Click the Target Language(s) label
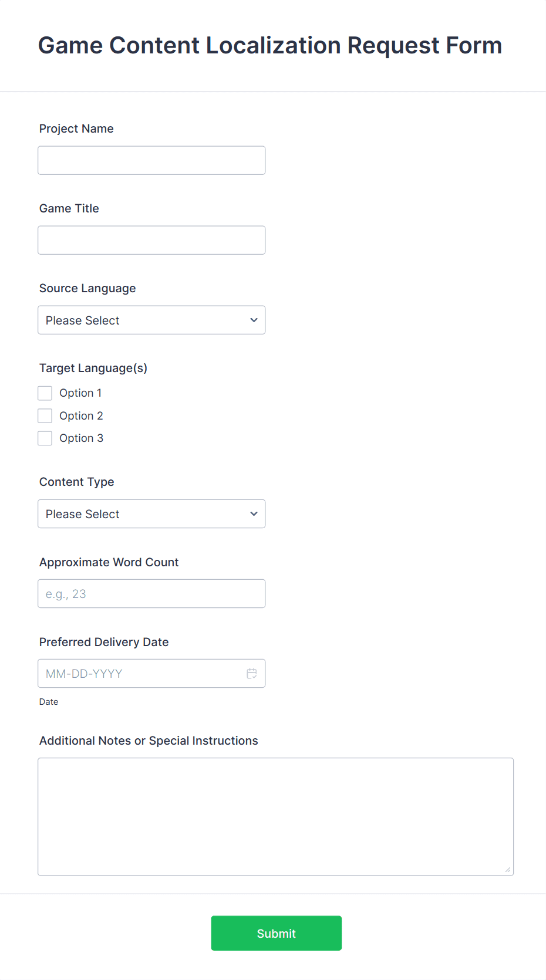Image resolution: width=546 pixels, height=980 pixels. 93,368
